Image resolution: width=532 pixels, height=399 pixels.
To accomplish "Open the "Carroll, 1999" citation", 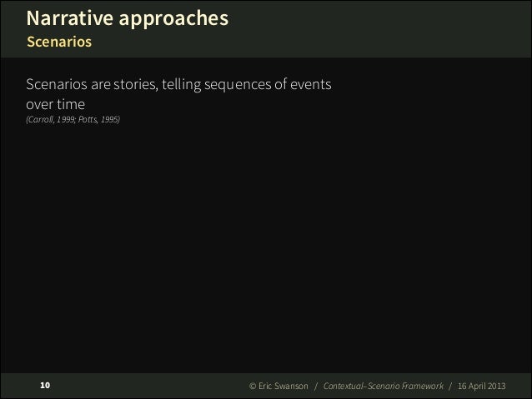I will pyautogui.click(x=52, y=120).
